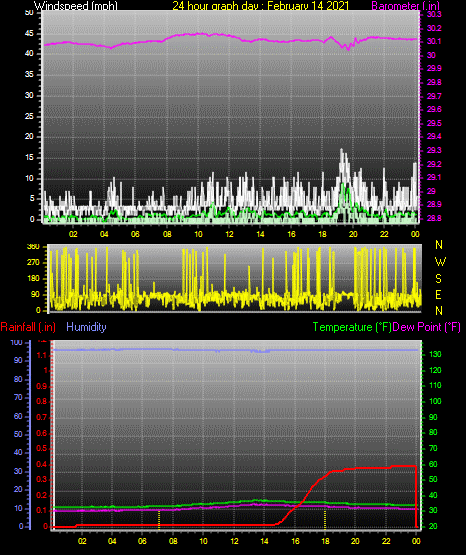Image resolution: width=466 pixels, height=555 pixels.
Task: Click temperature axis value 110
Action: (x=435, y=385)
